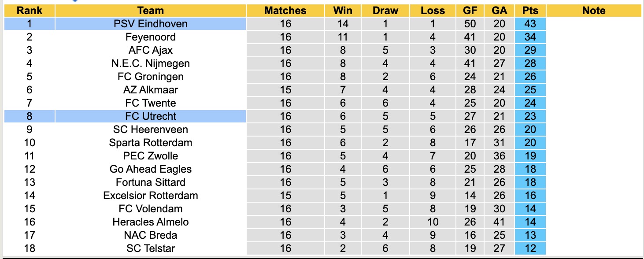The image size is (644, 259).
Task: Click the Loss column header
Action: [433, 11]
